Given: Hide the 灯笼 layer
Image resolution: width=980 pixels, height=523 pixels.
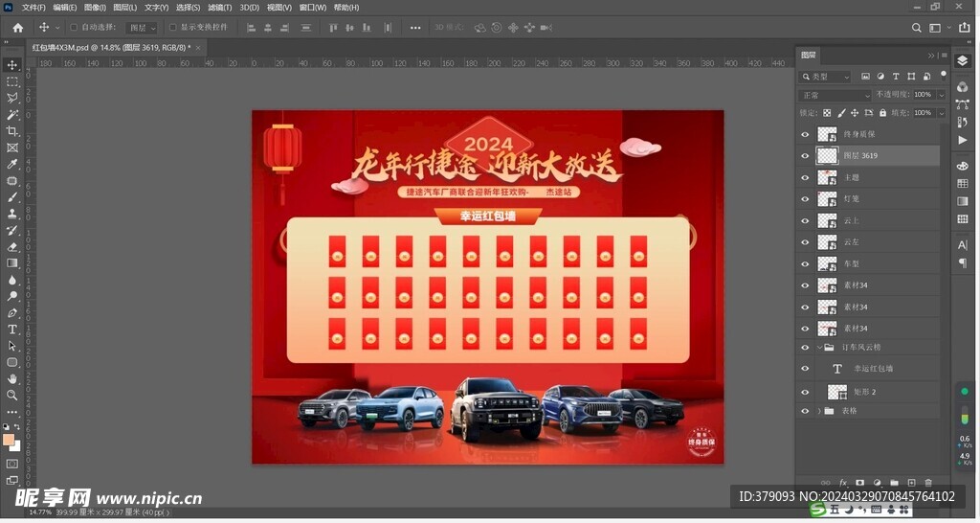Looking at the screenshot, I should tap(805, 199).
